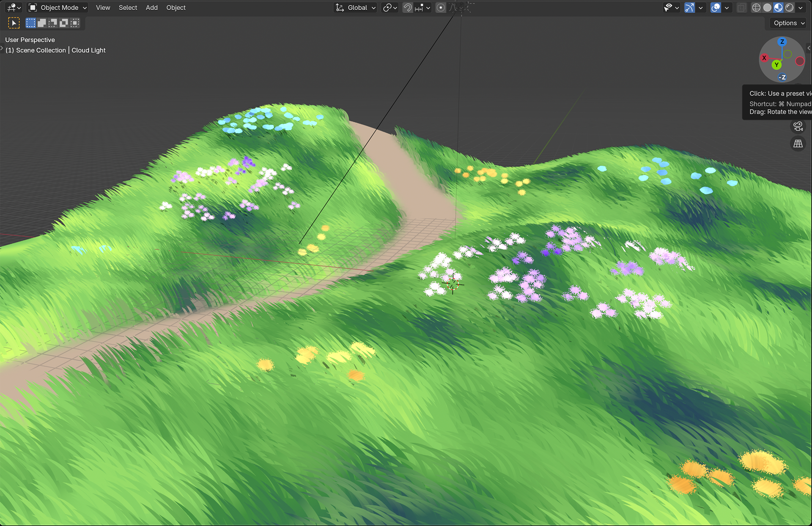
Task: Switch to solid viewport shading
Action: point(767,8)
